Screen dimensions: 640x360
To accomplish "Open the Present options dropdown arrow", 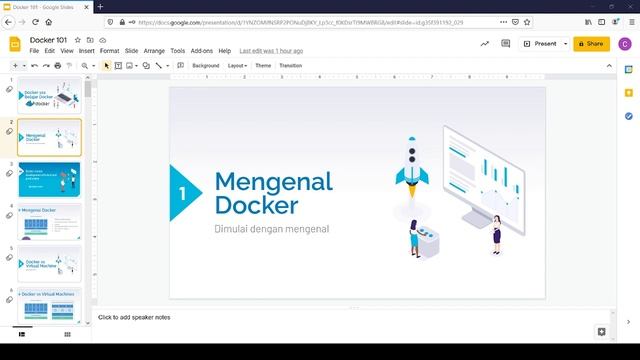I will coord(565,44).
